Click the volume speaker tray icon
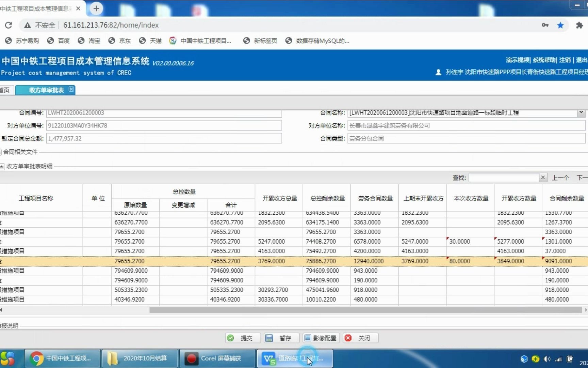The height and width of the screenshot is (368, 588). (547, 359)
